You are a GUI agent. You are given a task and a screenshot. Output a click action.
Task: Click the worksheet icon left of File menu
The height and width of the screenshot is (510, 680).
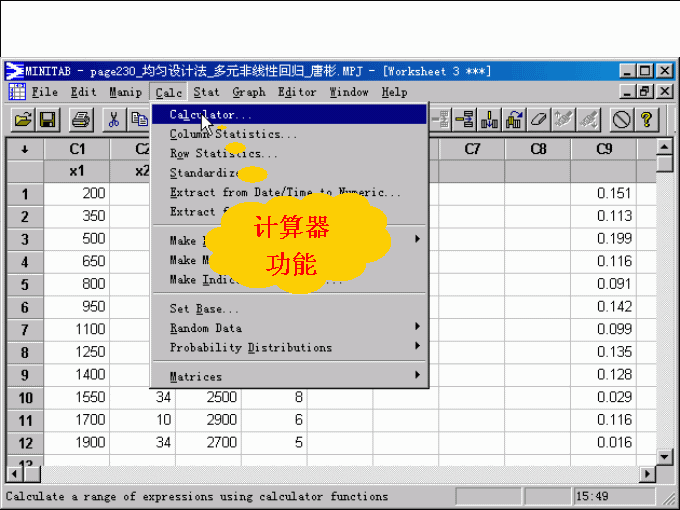pyautogui.click(x=17, y=92)
